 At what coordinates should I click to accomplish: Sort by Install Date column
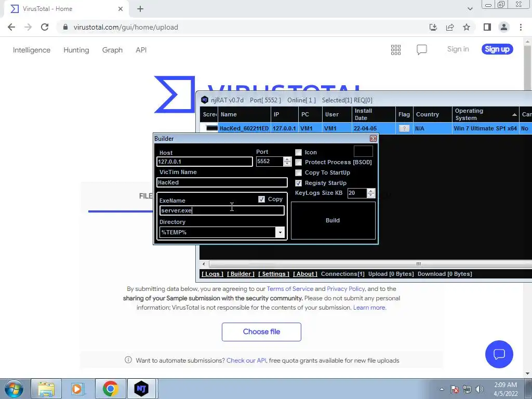point(374,114)
